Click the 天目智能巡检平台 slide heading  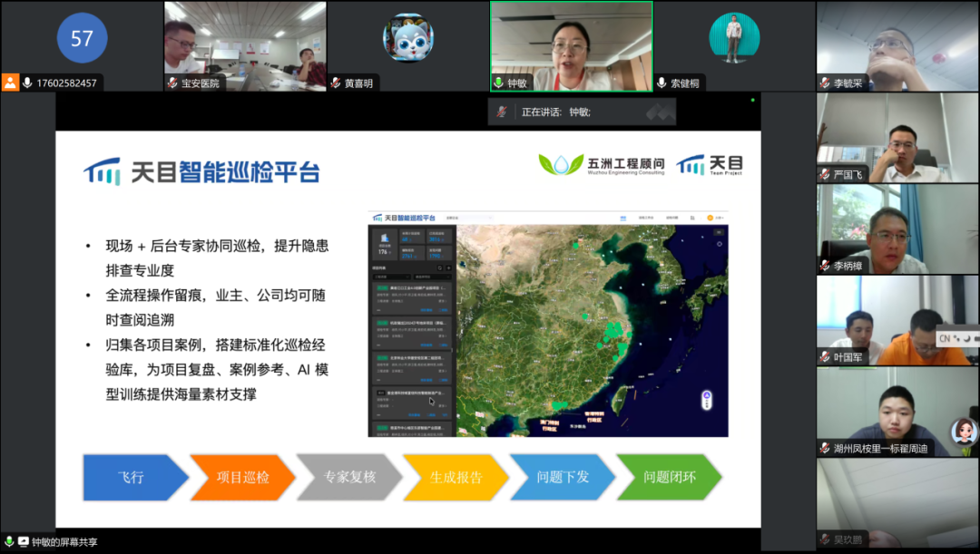point(225,171)
